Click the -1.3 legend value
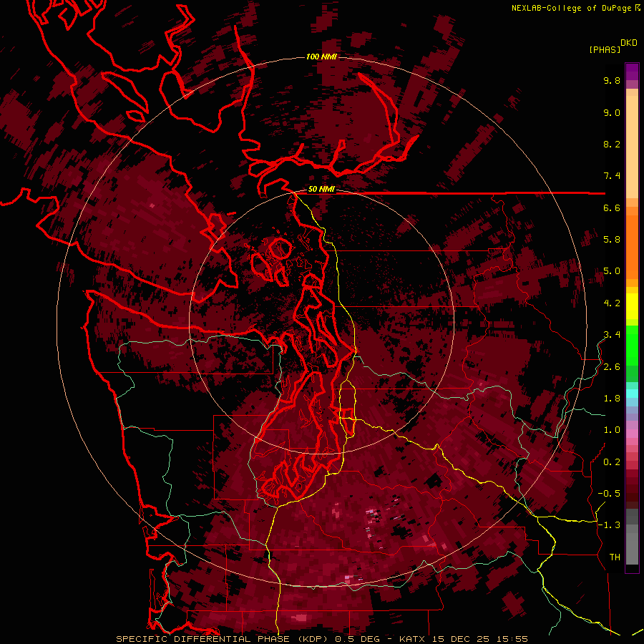The height and width of the screenshot is (644, 644). (x=609, y=525)
